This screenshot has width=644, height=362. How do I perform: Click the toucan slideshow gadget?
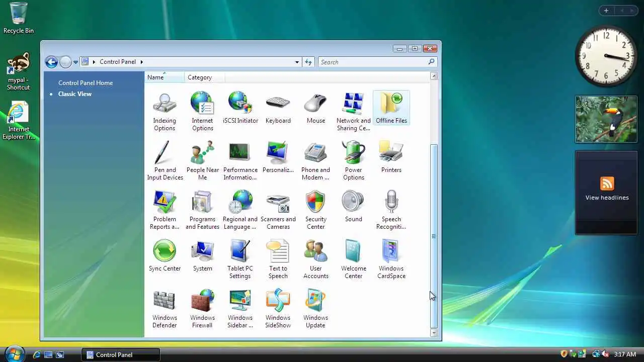tap(606, 119)
